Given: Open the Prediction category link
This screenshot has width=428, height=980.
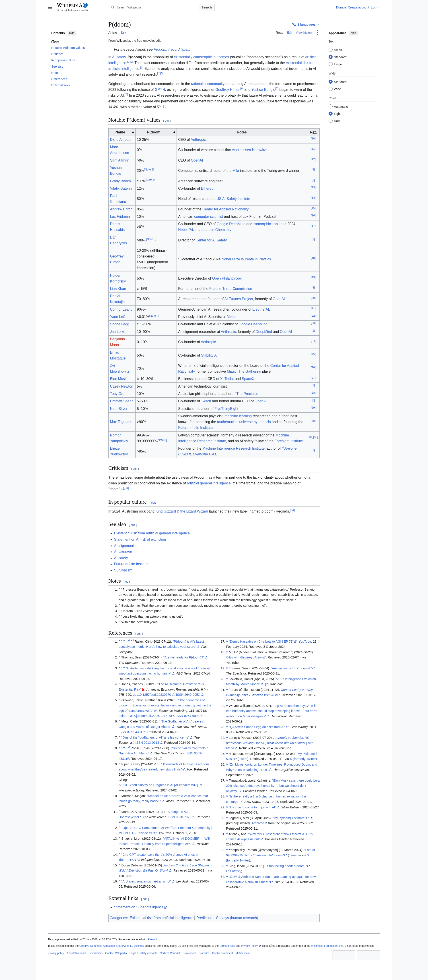Looking at the screenshot, I should pyautogui.click(x=204, y=918).
